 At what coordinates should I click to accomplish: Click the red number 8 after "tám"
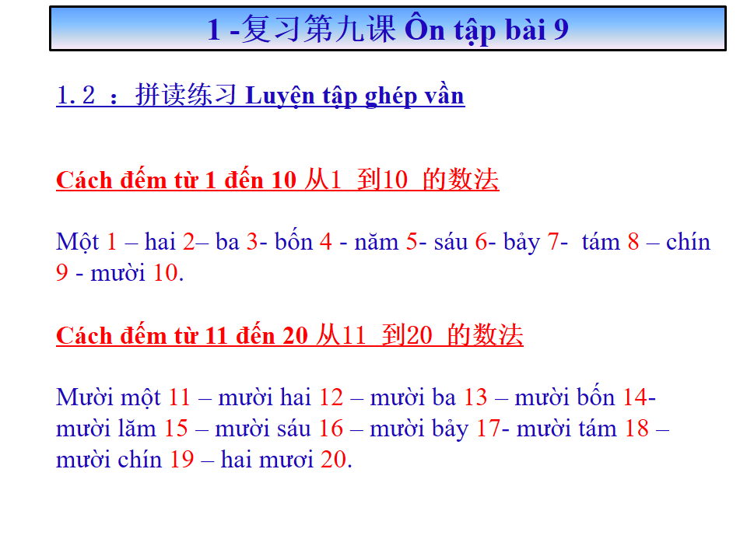coord(633,242)
